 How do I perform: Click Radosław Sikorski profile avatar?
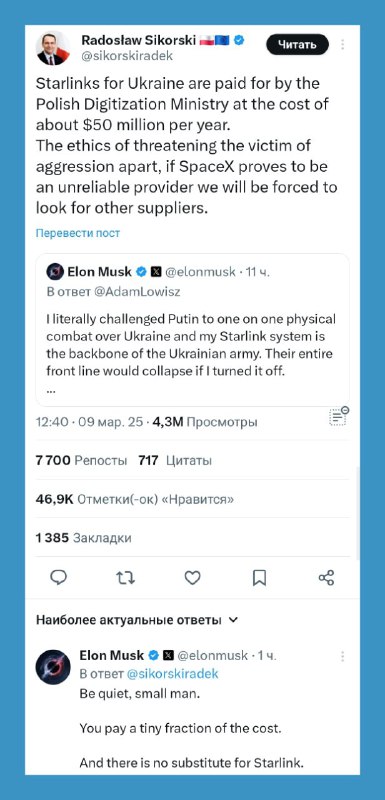[x=53, y=48]
